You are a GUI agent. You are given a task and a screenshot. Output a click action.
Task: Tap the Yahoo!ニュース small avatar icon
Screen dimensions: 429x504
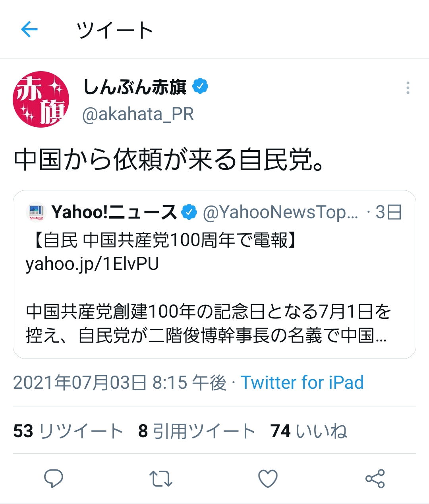coord(37,212)
